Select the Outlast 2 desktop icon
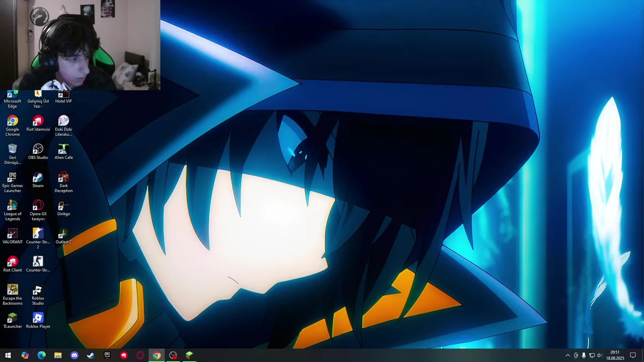 (63, 236)
